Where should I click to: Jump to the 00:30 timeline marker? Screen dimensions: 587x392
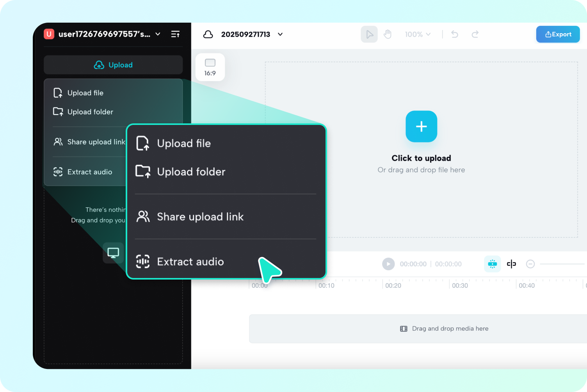(x=460, y=285)
